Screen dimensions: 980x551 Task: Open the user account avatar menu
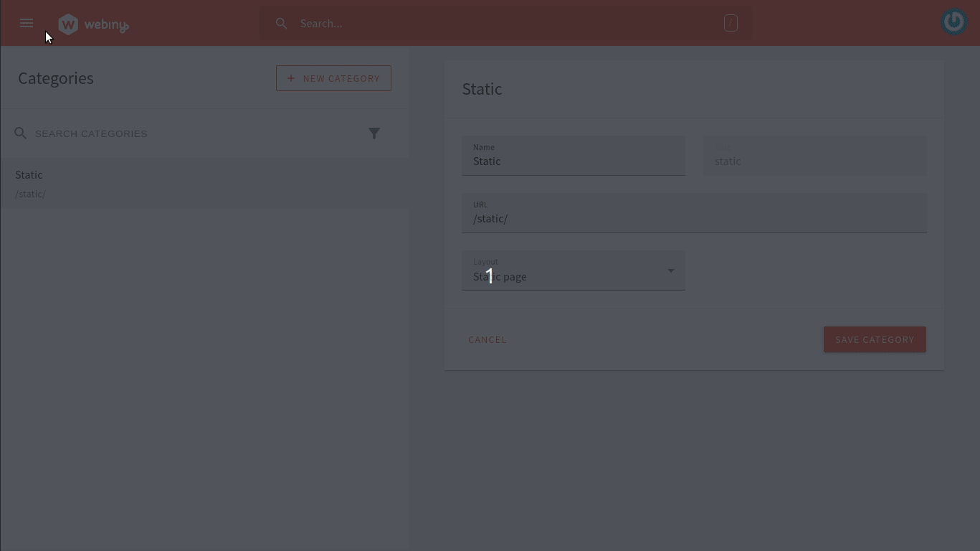click(x=954, y=22)
